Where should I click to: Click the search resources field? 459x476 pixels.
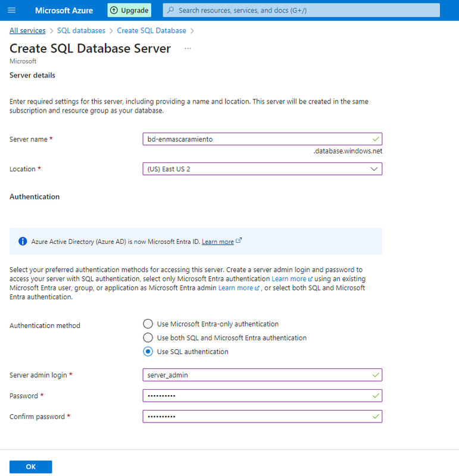(301, 10)
